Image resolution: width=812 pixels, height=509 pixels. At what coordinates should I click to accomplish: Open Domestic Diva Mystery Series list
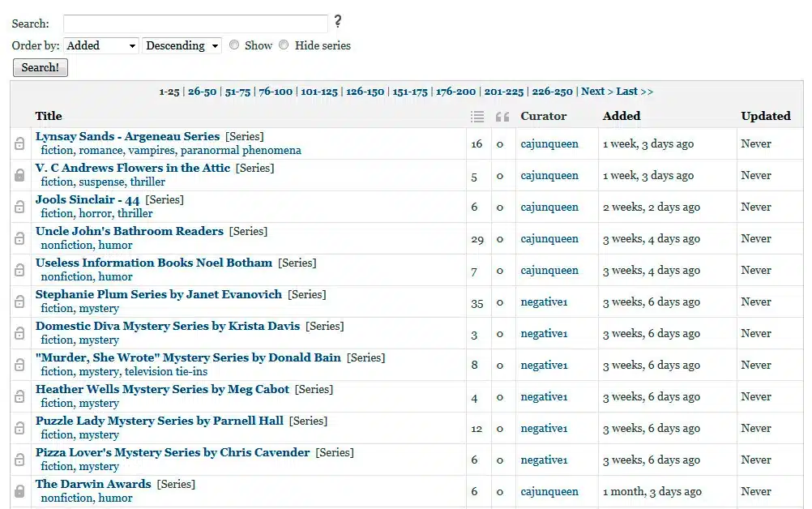tap(168, 326)
